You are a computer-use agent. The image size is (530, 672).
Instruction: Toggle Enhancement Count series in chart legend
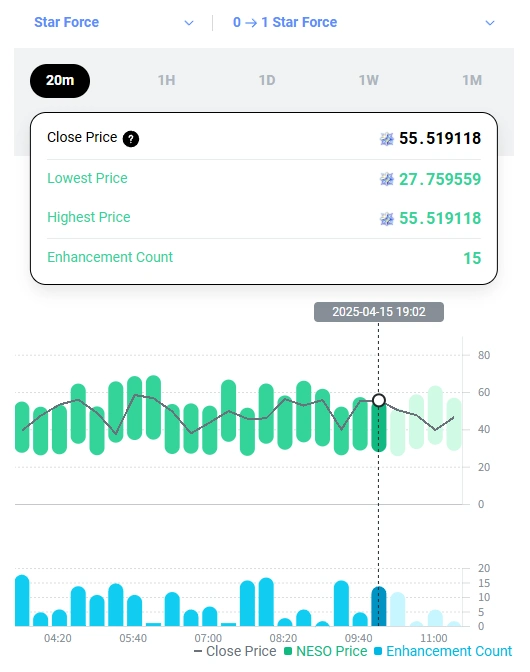click(443, 651)
